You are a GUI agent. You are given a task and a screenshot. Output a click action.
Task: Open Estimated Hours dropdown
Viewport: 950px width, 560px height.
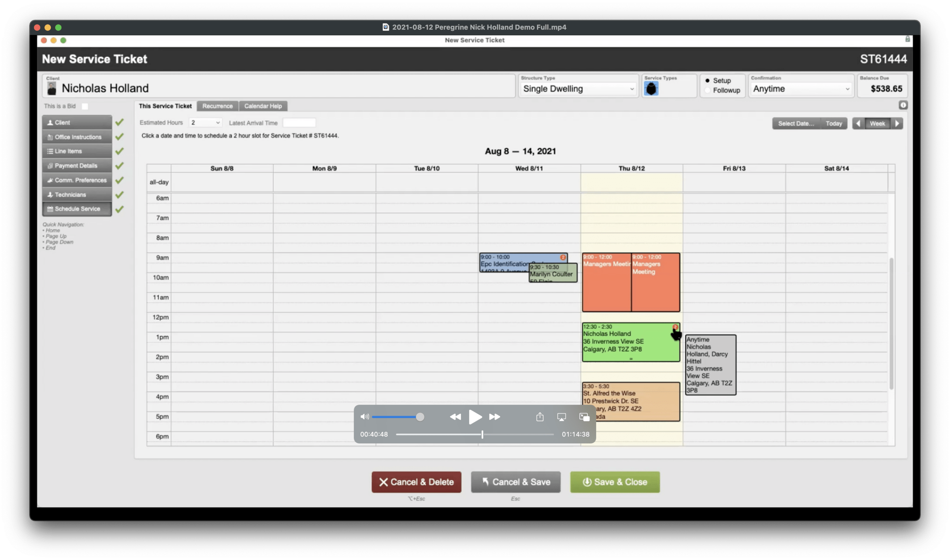(205, 123)
